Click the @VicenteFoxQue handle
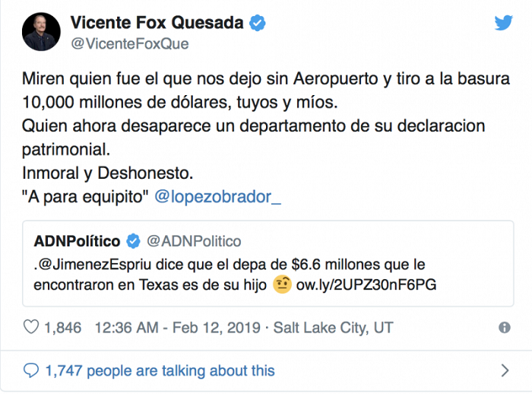This screenshot has height=394, width=532. pyautogui.click(x=129, y=43)
